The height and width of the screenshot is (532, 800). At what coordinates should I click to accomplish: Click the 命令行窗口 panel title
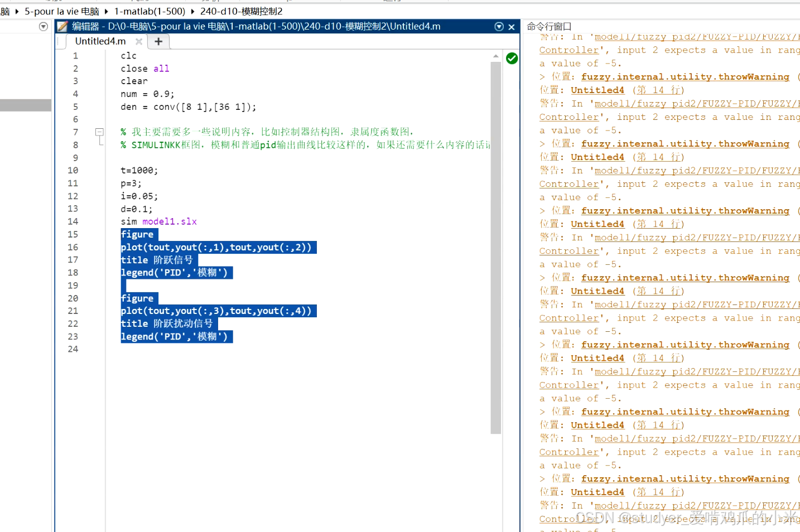pyautogui.click(x=549, y=26)
